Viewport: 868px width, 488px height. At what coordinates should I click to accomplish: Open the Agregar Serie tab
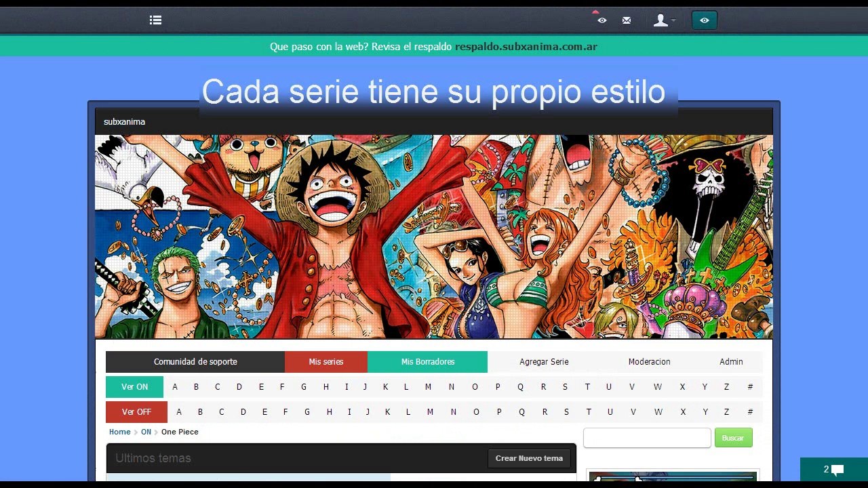pos(544,362)
